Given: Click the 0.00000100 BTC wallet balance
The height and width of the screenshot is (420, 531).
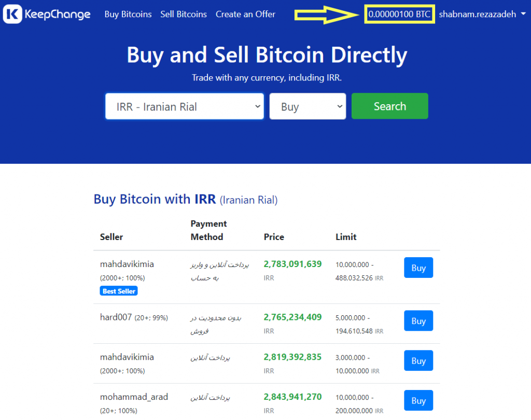Looking at the screenshot, I should click(399, 15).
